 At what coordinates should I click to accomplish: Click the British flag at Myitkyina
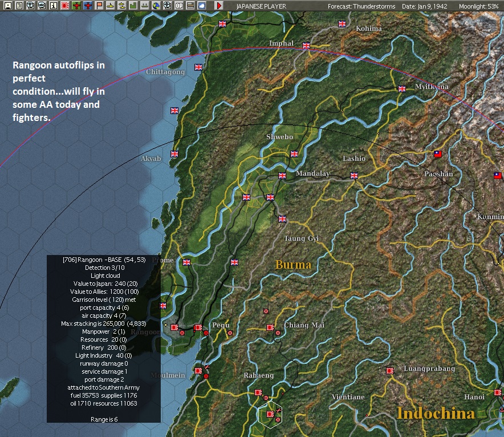402,89
